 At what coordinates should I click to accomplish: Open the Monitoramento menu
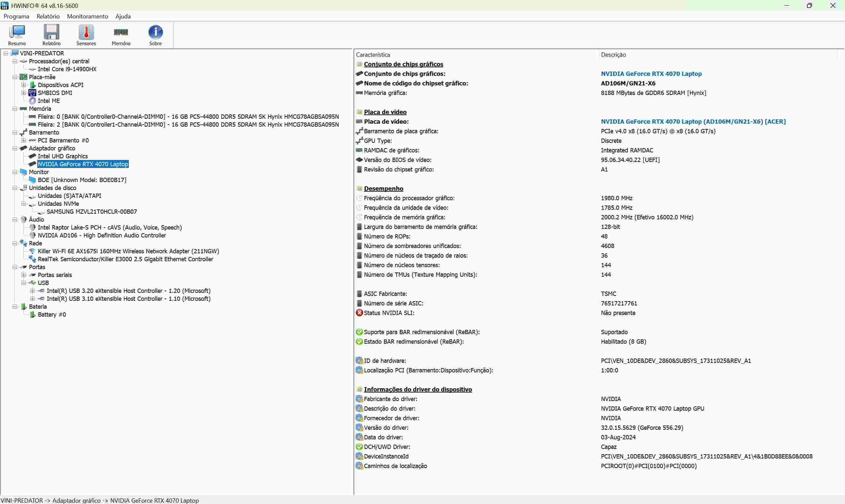[x=87, y=16]
